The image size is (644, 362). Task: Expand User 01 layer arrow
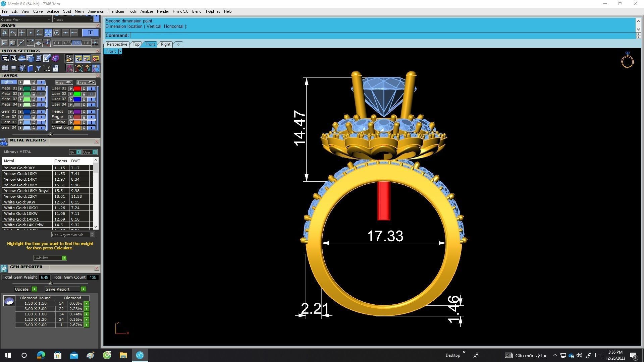pos(71,88)
